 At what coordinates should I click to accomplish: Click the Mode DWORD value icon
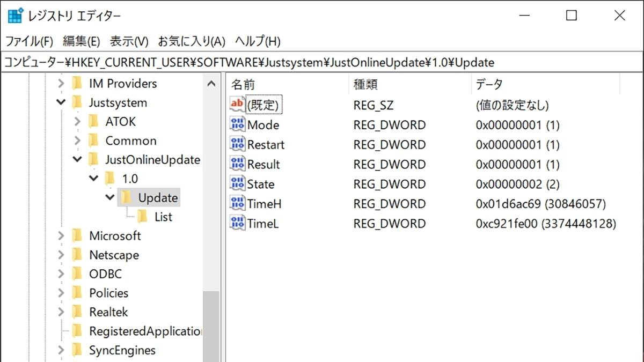click(237, 125)
